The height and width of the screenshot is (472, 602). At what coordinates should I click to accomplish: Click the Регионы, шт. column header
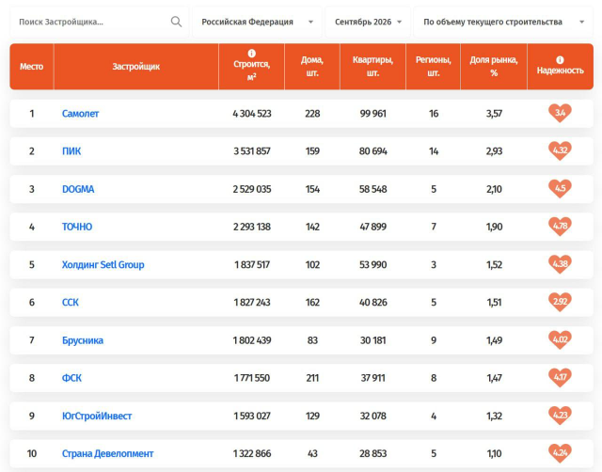tap(433, 66)
